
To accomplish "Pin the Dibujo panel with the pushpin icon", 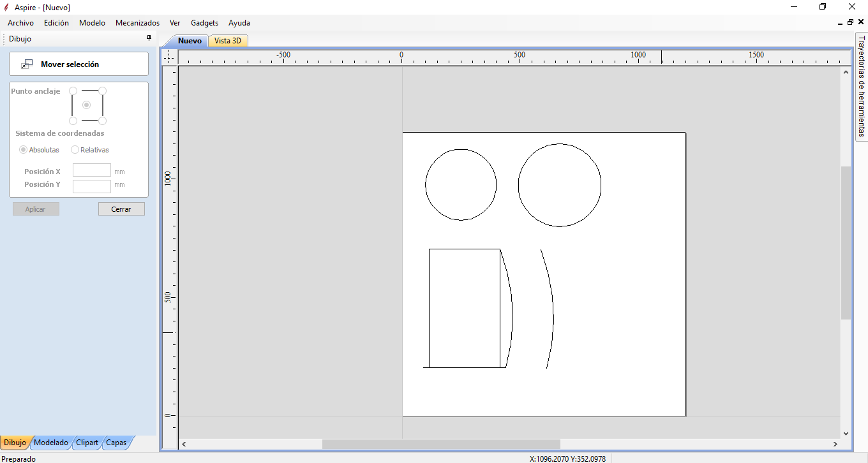I will pyautogui.click(x=149, y=38).
